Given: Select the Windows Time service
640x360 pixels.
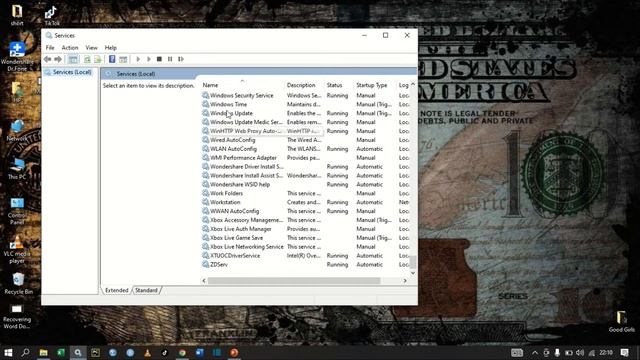Looking at the screenshot, I should coord(305,104).
